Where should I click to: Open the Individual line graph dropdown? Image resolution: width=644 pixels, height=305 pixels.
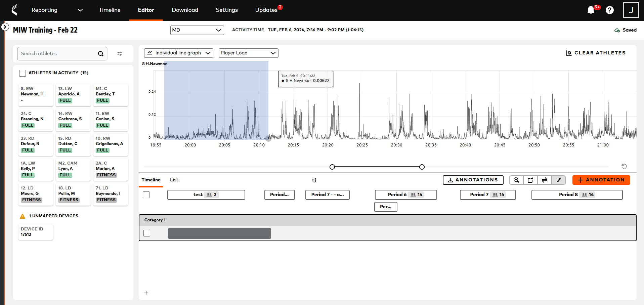point(178,53)
